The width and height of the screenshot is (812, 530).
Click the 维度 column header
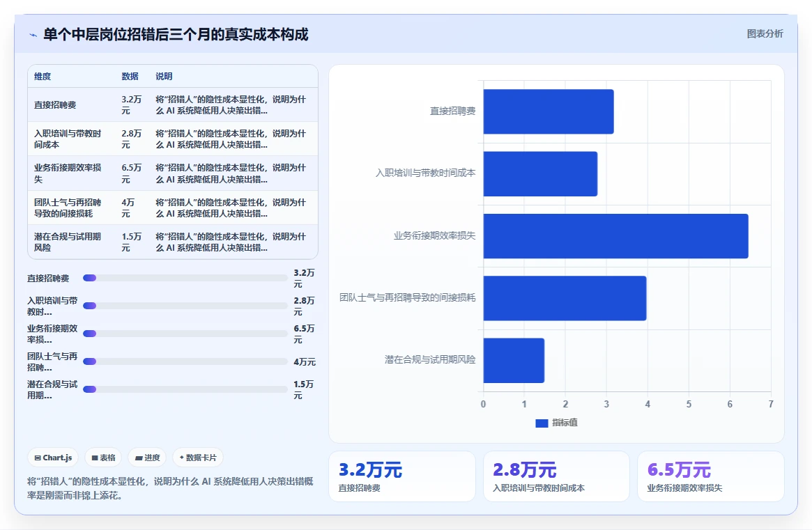[x=43, y=76]
